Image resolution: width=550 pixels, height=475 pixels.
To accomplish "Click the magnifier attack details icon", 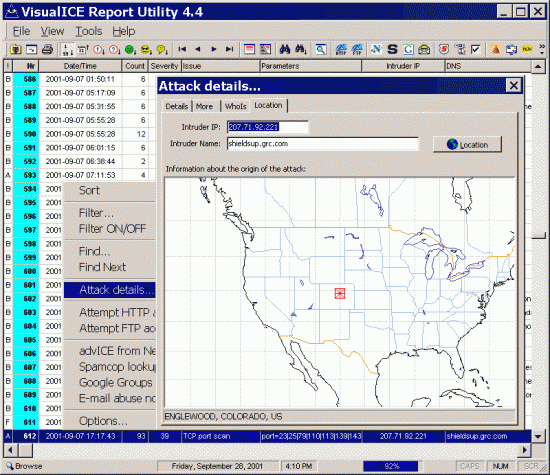I will pos(321,49).
